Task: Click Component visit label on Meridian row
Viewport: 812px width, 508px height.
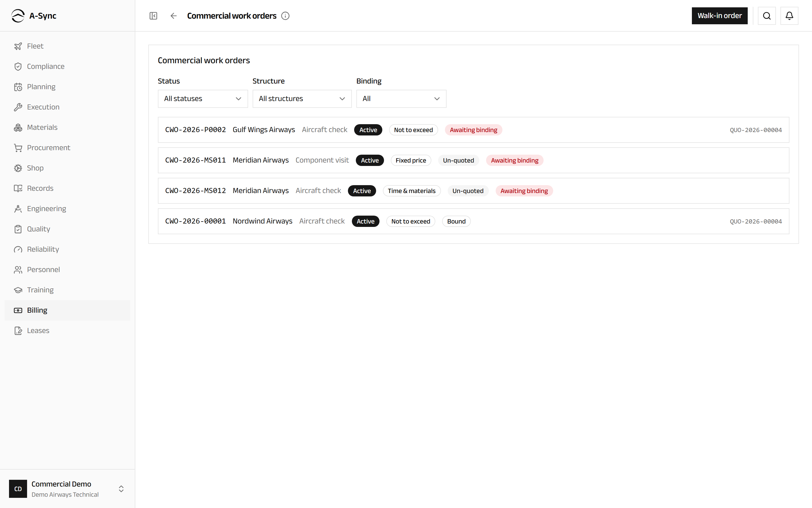Action: [322, 160]
